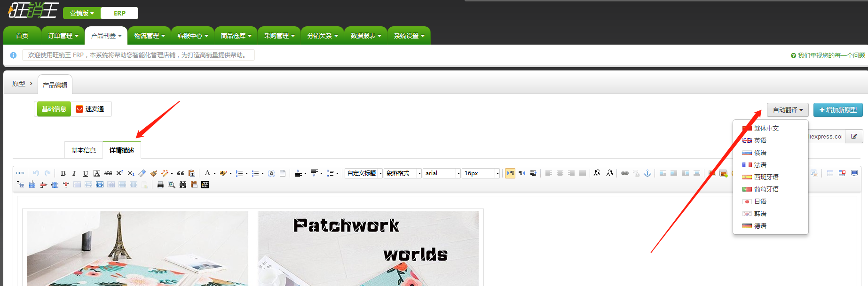
Task: Expand the 段落格式 paragraph format dropdown
Action: pos(402,173)
